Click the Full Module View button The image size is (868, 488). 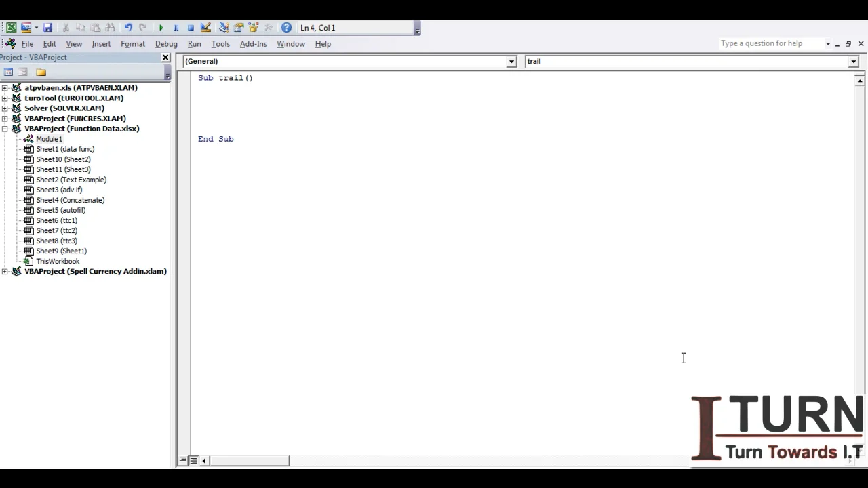(193, 461)
